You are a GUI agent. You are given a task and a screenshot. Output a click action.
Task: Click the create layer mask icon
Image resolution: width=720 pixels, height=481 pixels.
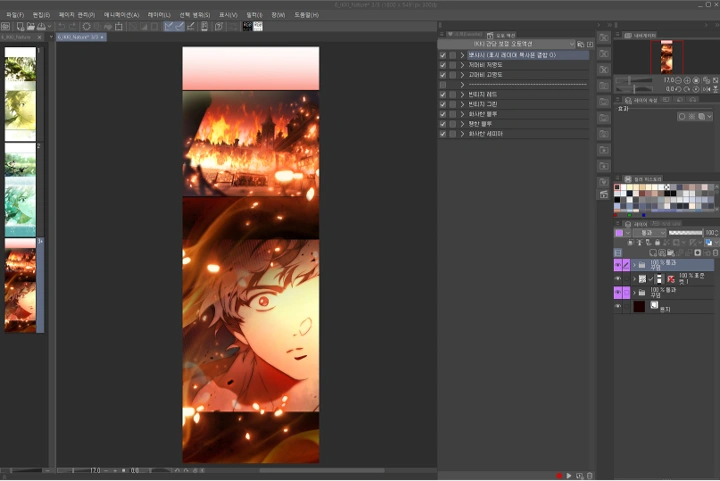(x=698, y=253)
